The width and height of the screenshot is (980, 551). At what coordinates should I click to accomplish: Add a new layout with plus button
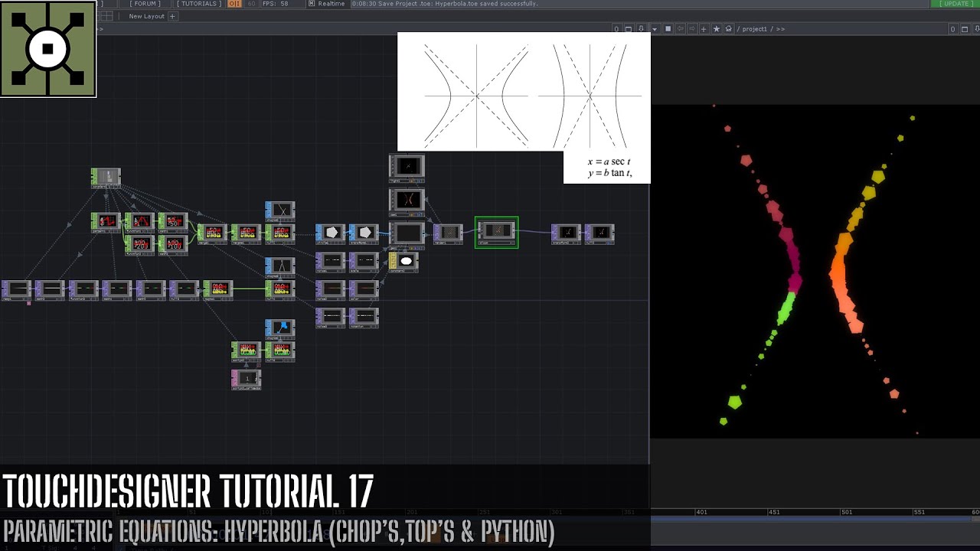click(x=172, y=16)
